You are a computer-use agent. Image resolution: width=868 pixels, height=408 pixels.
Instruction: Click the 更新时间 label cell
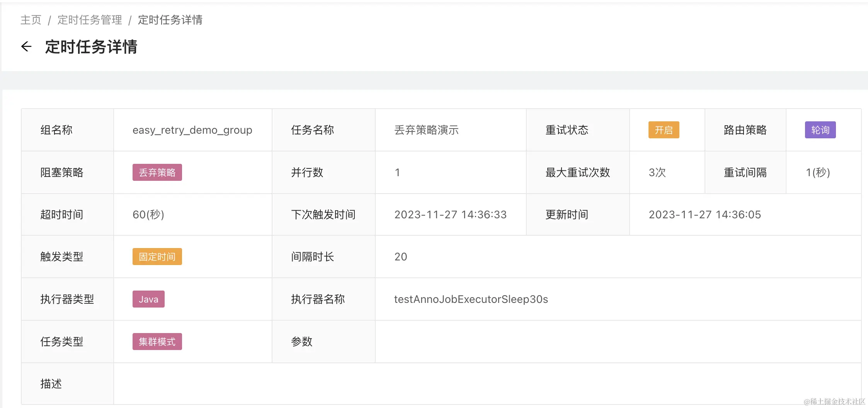(578, 214)
